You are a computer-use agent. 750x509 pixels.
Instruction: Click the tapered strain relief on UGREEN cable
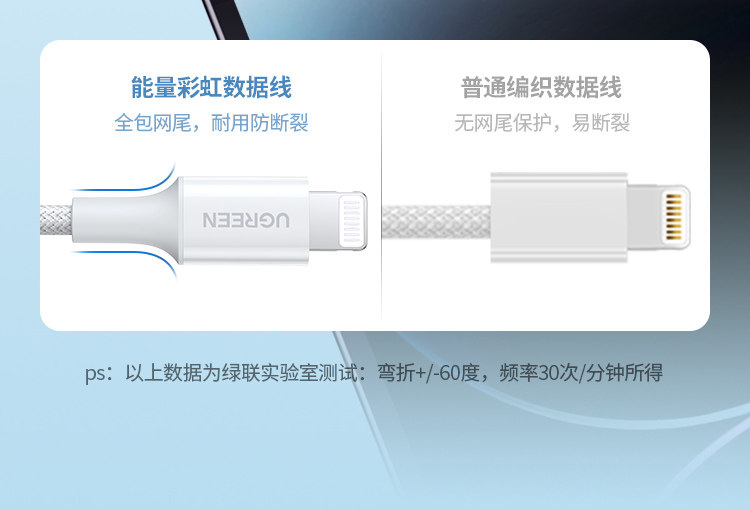(x=127, y=220)
